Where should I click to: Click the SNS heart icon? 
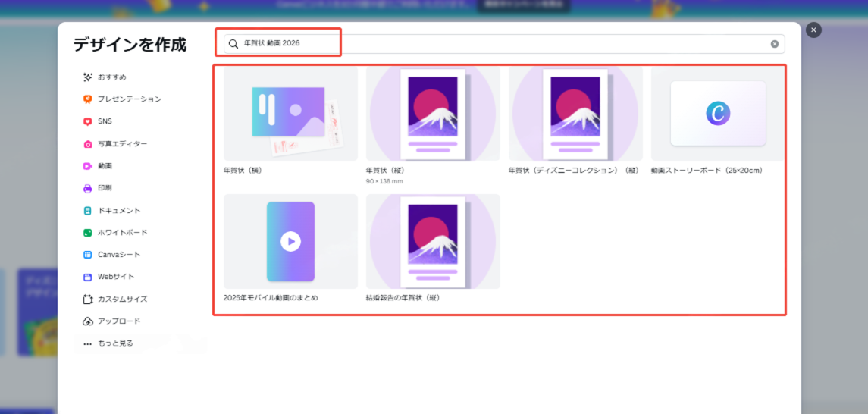coord(87,121)
